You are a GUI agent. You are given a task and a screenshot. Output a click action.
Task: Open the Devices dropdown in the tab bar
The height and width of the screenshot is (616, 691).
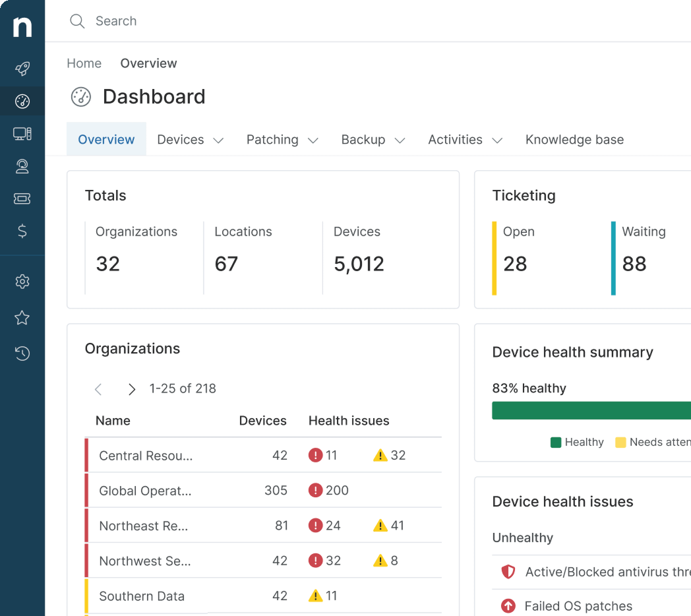point(191,139)
